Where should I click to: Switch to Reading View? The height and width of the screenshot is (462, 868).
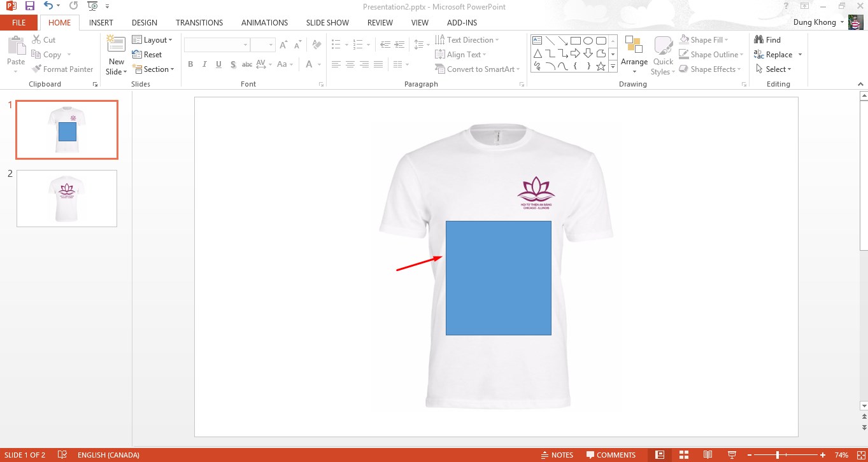tap(708, 455)
